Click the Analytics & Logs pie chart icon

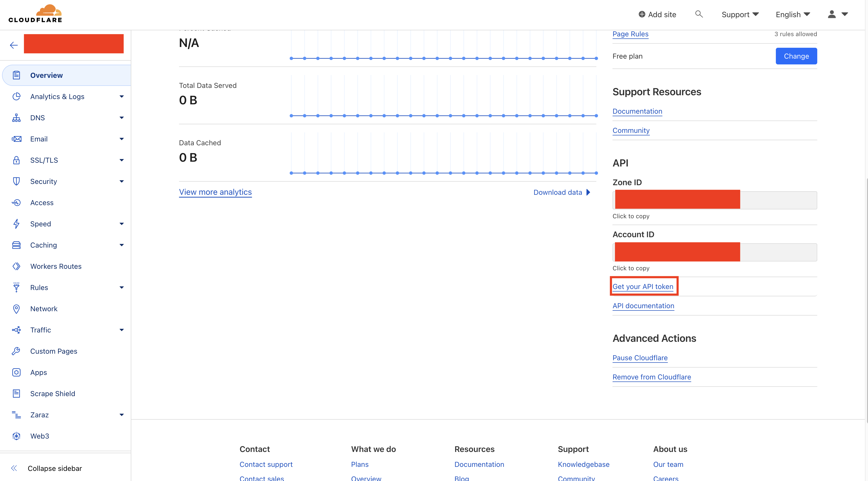coord(16,97)
